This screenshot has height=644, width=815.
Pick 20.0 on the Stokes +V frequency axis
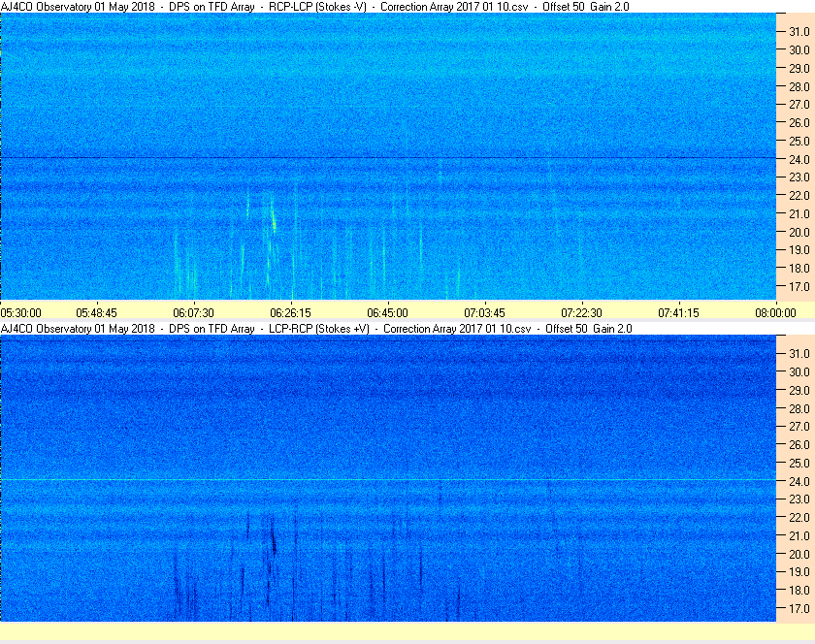click(x=799, y=554)
